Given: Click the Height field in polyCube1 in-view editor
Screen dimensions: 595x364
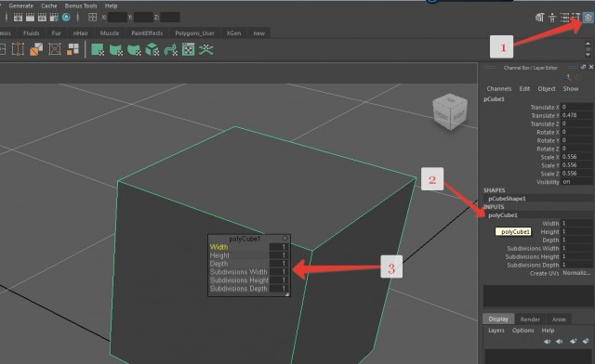Looking at the screenshot, I should (x=278, y=255).
